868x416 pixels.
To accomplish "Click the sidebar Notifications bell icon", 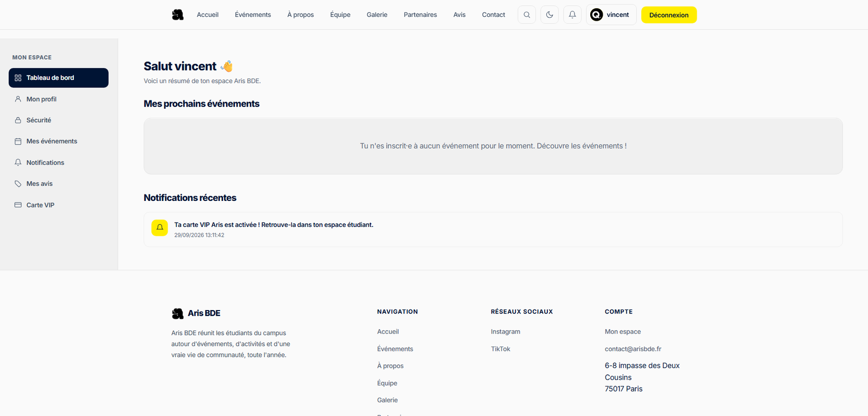I will click(x=18, y=162).
